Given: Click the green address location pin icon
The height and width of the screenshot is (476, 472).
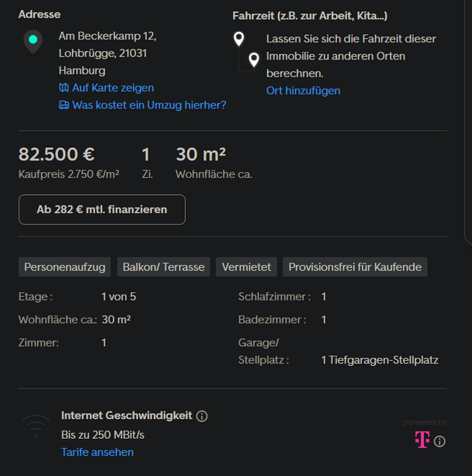Looking at the screenshot, I should click(33, 42).
